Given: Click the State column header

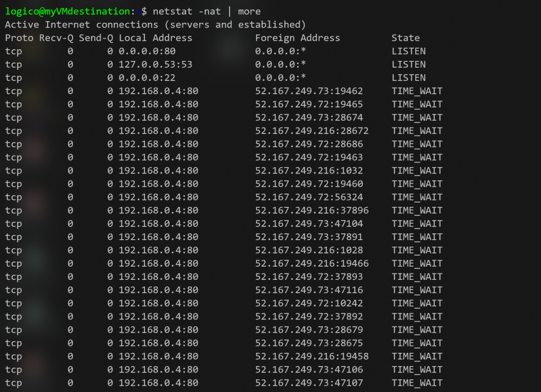Looking at the screenshot, I should click(x=406, y=38).
